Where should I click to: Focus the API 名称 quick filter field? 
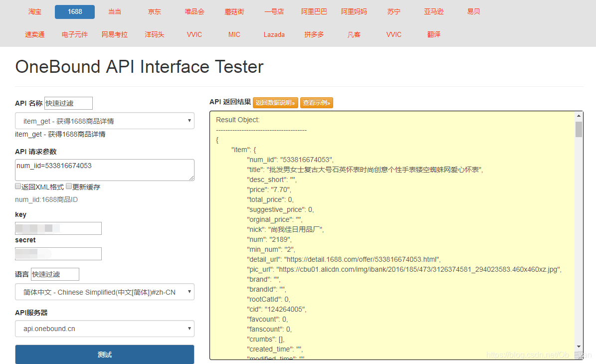(x=68, y=103)
